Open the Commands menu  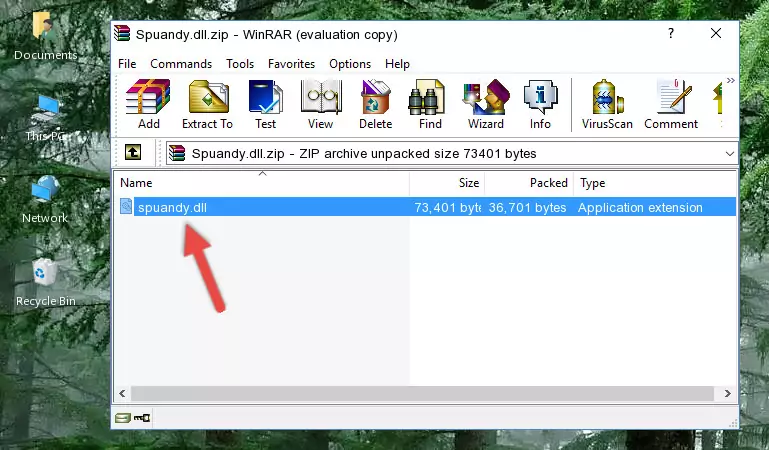181,64
